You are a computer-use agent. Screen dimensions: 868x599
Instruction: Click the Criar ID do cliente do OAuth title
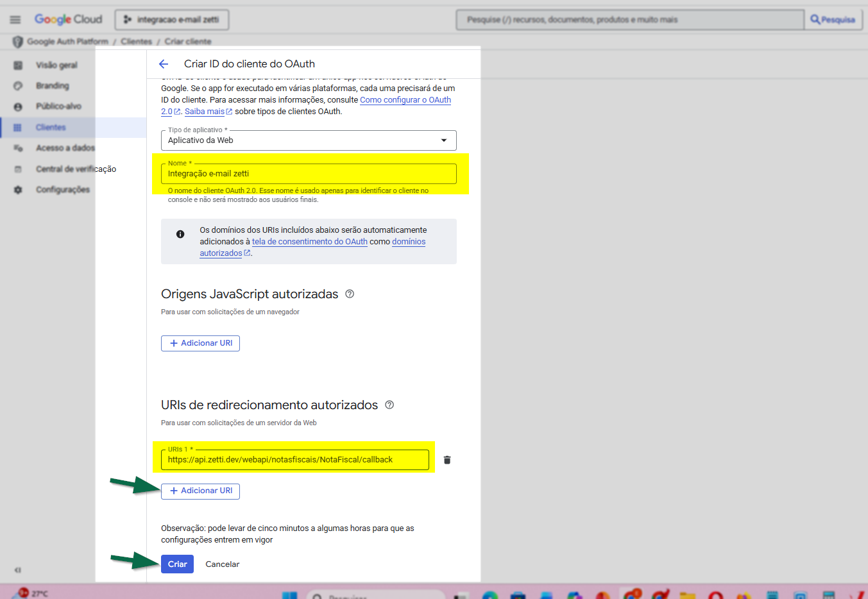click(x=250, y=64)
